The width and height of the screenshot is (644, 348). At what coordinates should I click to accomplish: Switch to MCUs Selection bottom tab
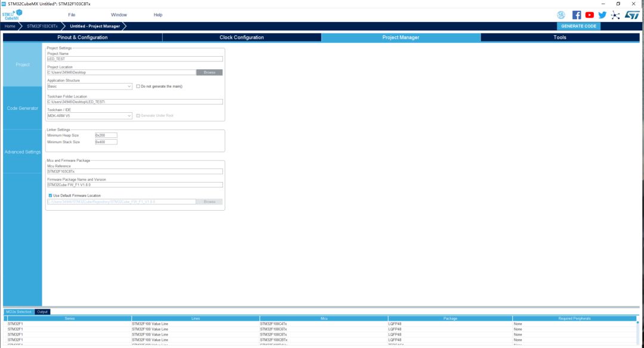[19, 312]
